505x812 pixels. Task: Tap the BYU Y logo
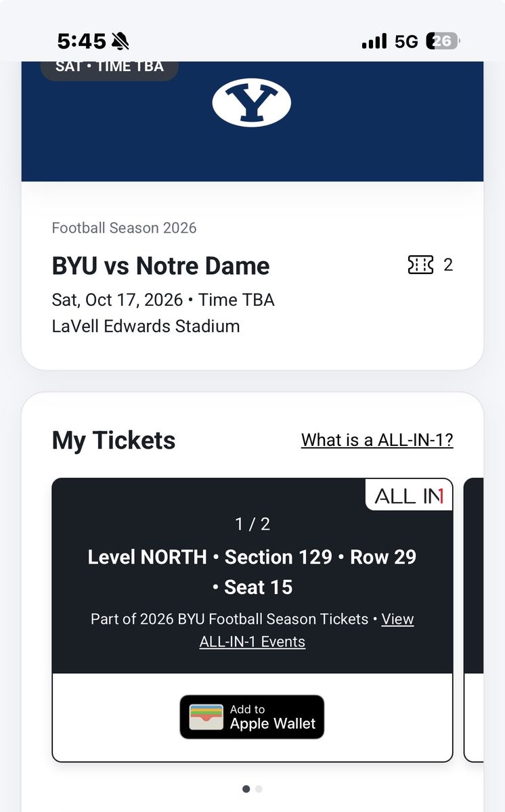(252, 103)
